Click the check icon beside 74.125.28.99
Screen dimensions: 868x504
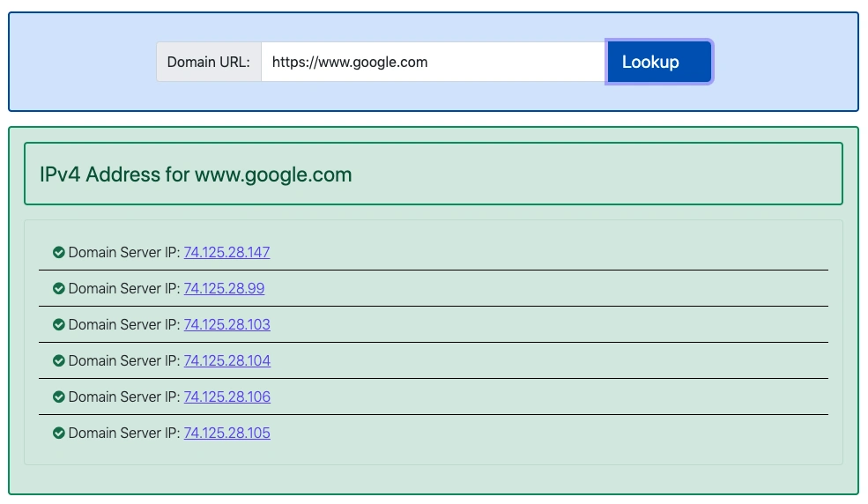(x=59, y=289)
